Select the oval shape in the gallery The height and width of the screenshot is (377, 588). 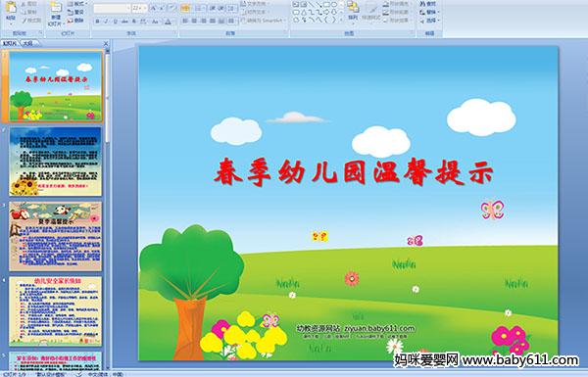[x=334, y=4]
